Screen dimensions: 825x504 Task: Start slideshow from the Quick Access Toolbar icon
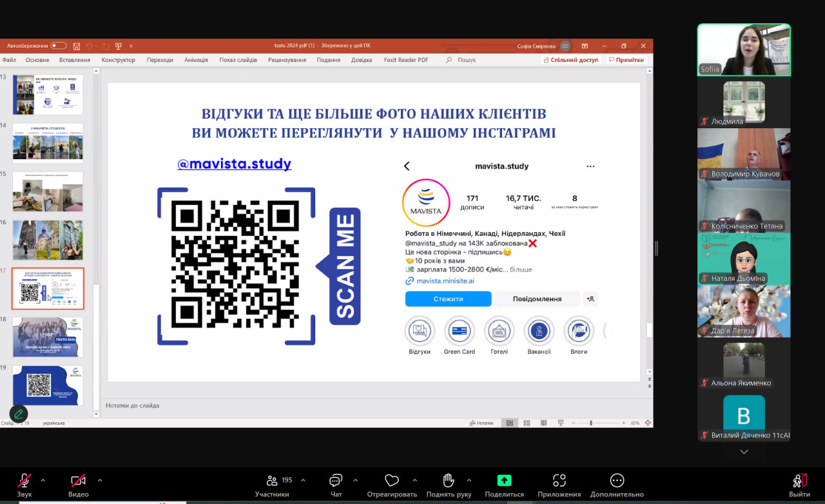119,46
